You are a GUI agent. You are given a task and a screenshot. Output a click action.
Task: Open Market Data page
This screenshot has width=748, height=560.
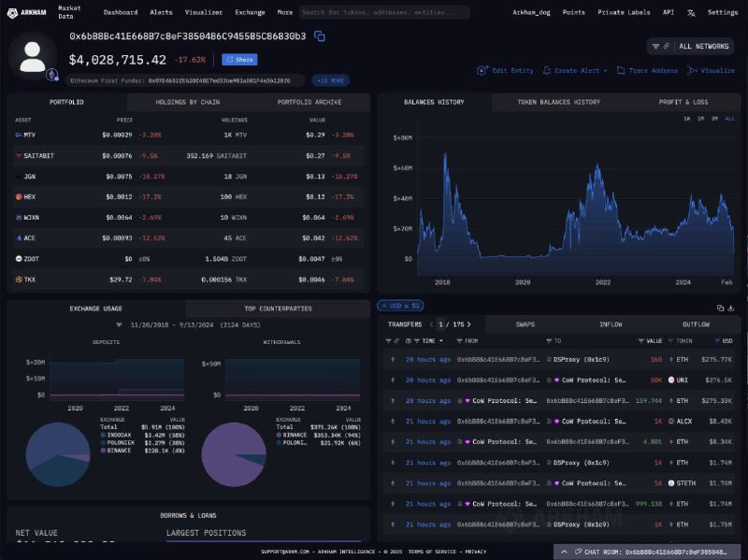pos(69,12)
